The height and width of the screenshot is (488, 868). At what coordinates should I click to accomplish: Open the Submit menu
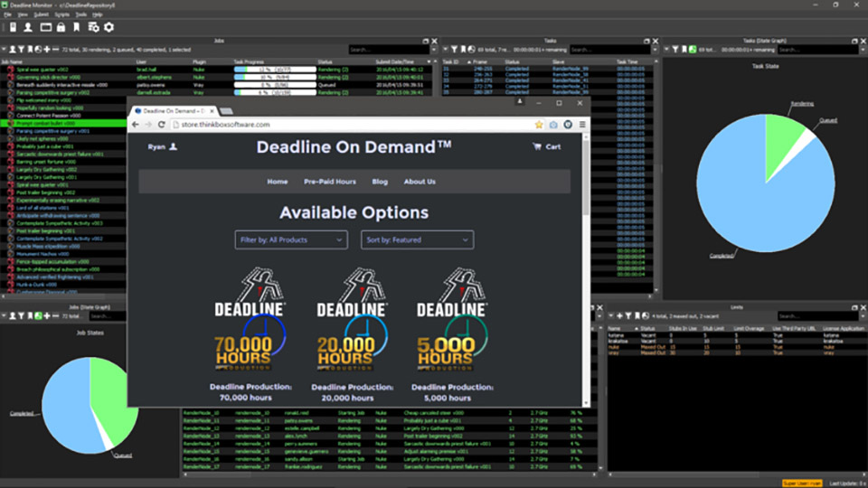click(41, 14)
